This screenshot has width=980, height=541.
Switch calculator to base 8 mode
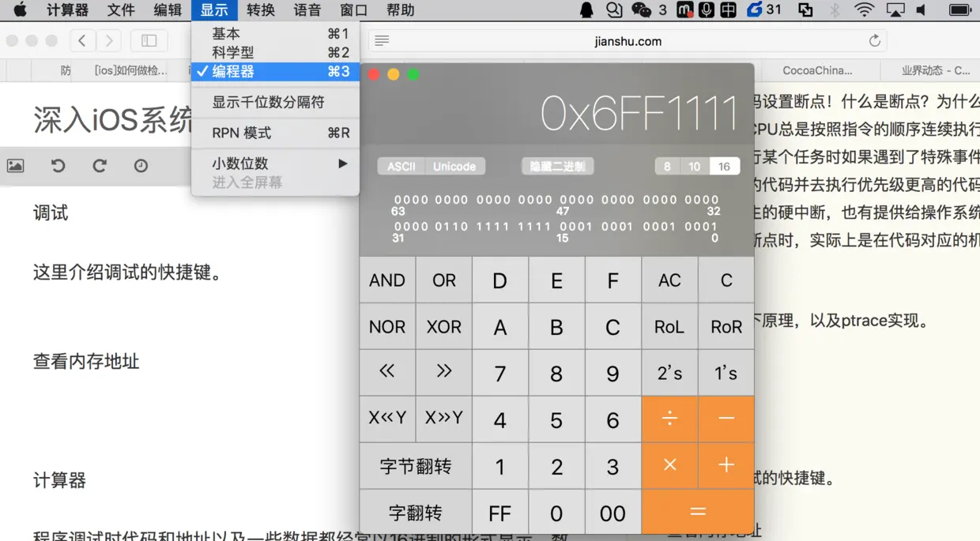click(667, 167)
